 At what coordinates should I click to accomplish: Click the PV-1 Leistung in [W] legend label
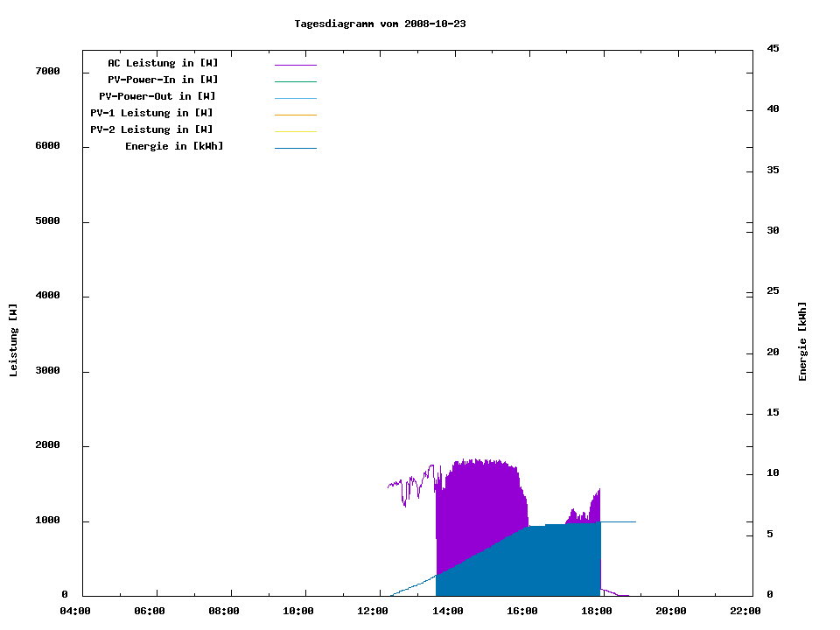coord(152,113)
